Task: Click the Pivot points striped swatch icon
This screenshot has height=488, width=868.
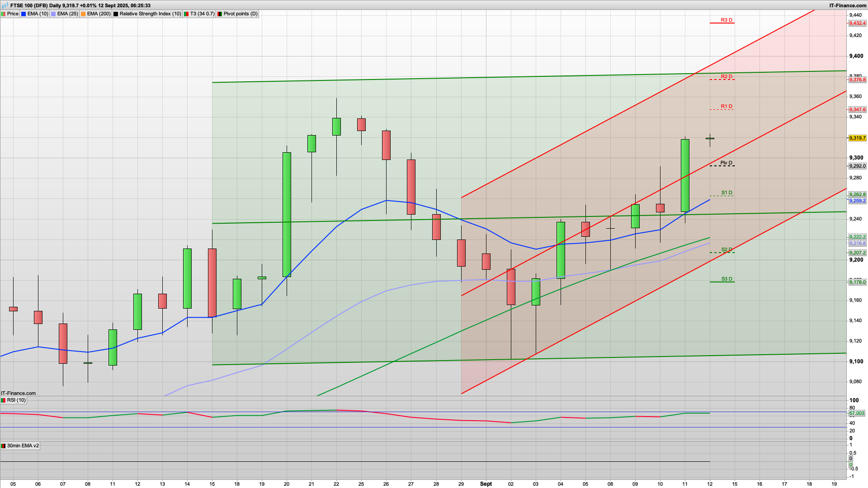Action: click(x=220, y=14)
